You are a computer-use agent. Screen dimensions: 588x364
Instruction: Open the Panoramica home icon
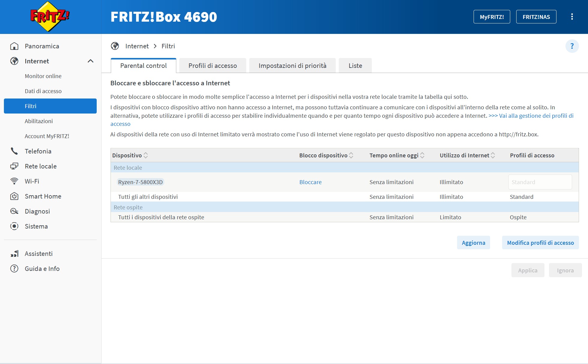14,46
